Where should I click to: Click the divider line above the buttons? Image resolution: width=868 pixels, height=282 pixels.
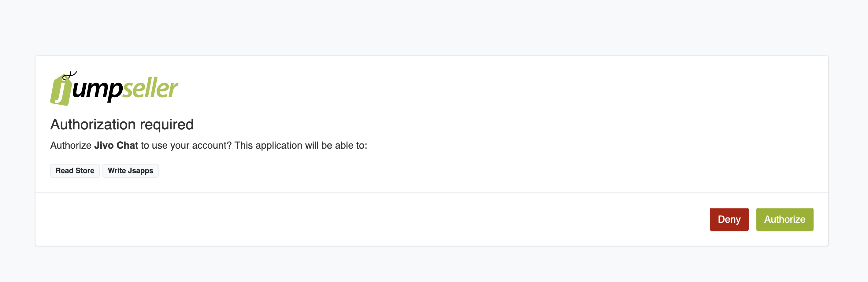432,193
